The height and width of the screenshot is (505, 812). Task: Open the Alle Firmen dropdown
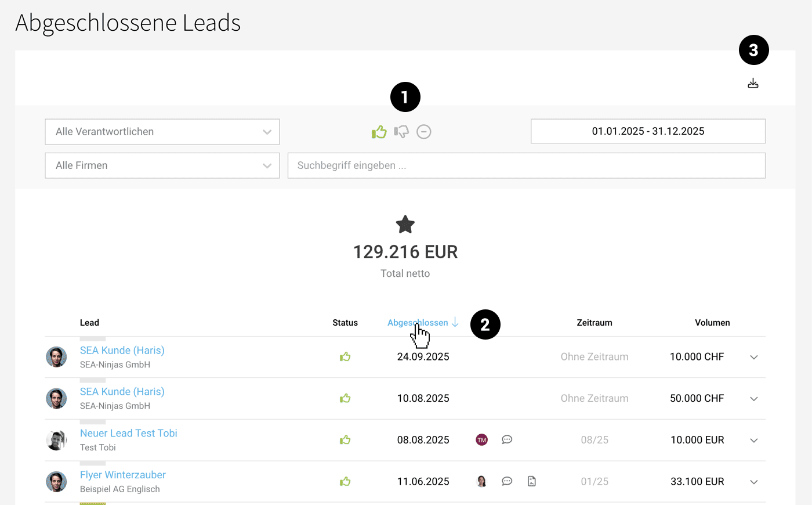[x=162, y=165]
